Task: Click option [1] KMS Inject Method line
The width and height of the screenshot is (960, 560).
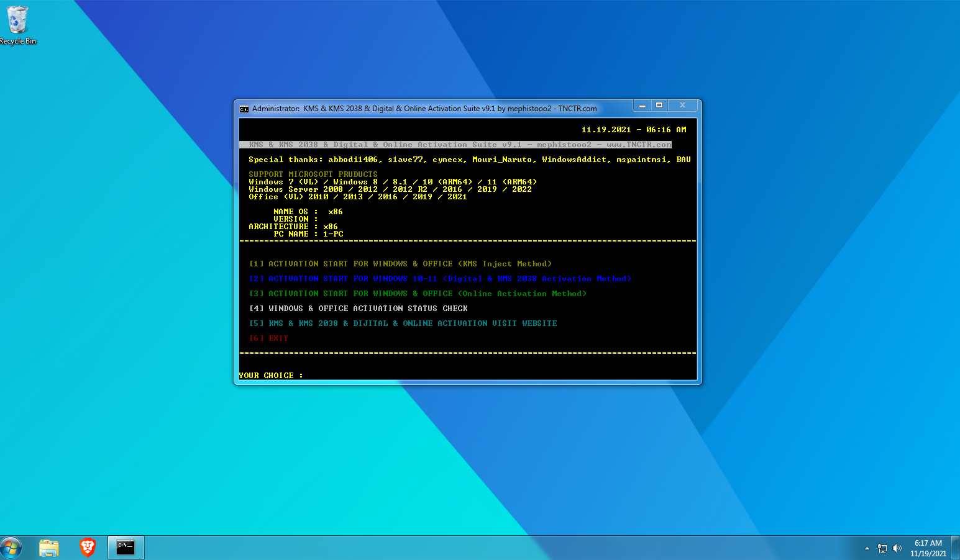Action: tap(400, 264)
